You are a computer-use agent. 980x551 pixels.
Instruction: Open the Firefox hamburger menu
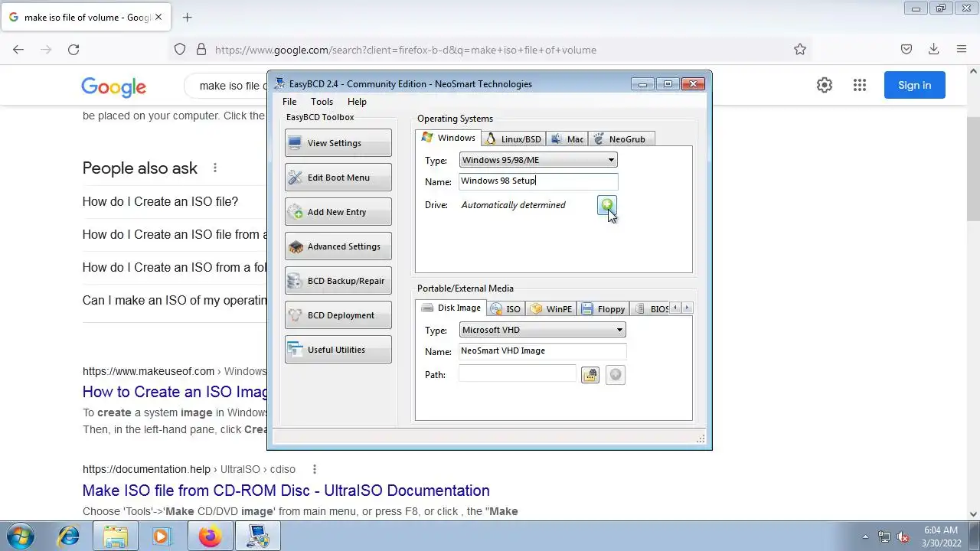pyautogui.click(x=962, y=50)
